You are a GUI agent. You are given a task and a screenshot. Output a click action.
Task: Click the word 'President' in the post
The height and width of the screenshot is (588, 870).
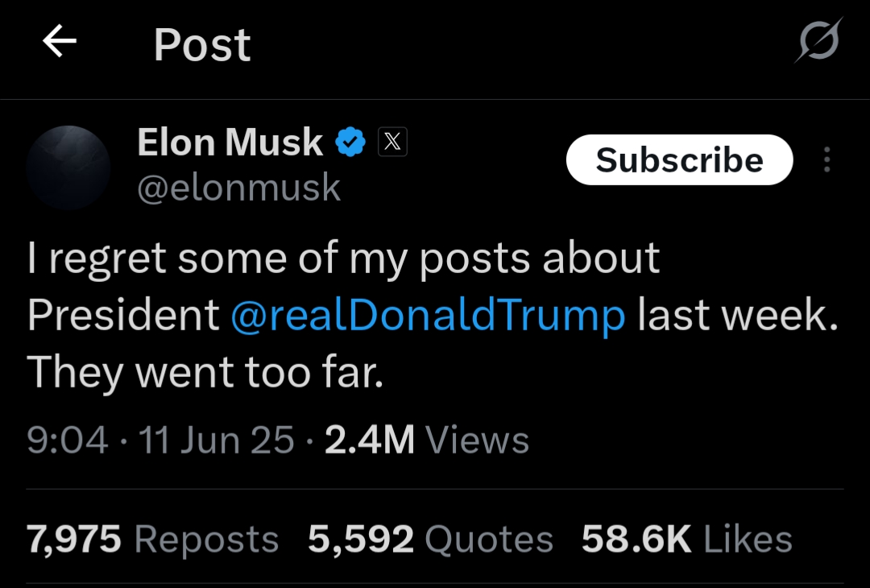click(123, 315)
